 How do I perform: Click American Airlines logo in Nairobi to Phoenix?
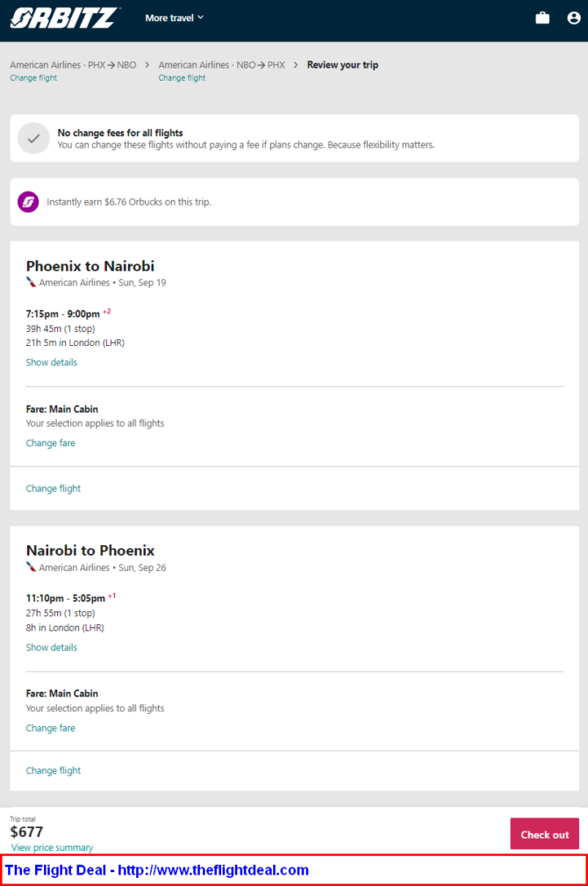pyautogui.click(x=31, y=566)
